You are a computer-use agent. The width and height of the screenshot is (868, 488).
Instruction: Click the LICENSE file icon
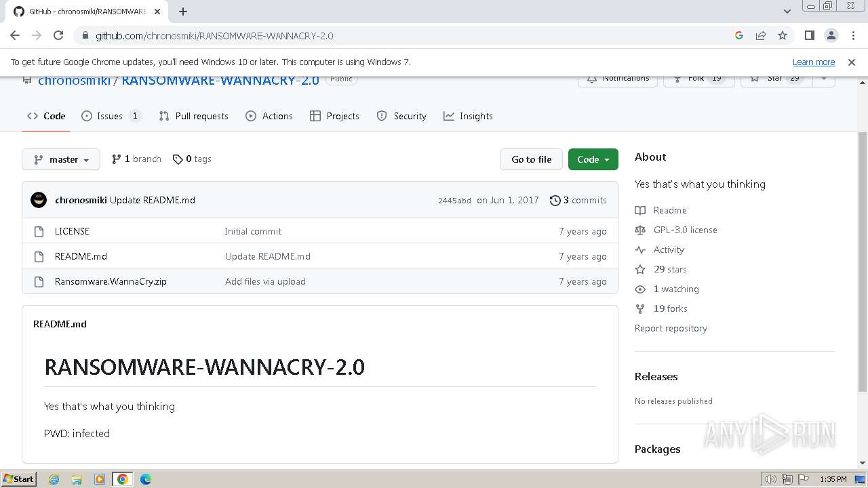click(x=39, y=231)
